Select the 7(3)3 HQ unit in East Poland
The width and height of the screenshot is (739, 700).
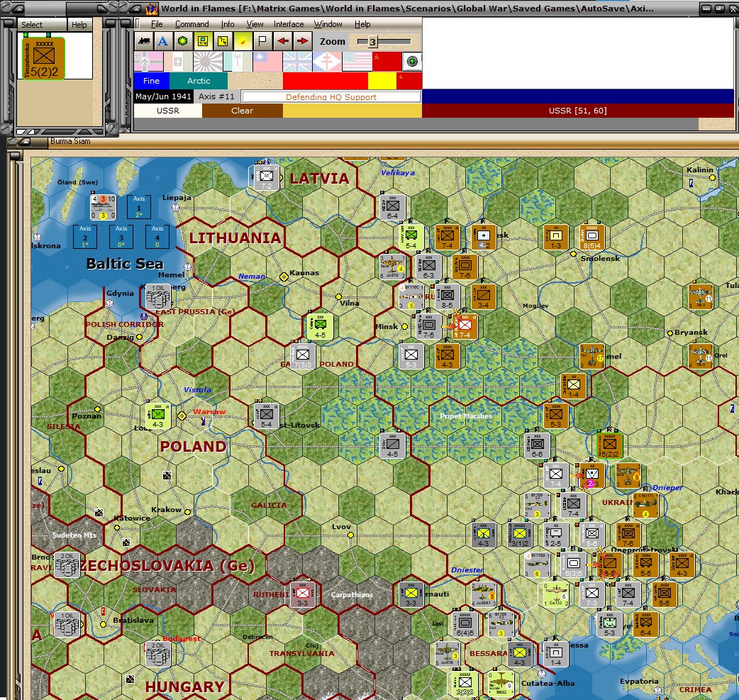click(x=303, y=356)
